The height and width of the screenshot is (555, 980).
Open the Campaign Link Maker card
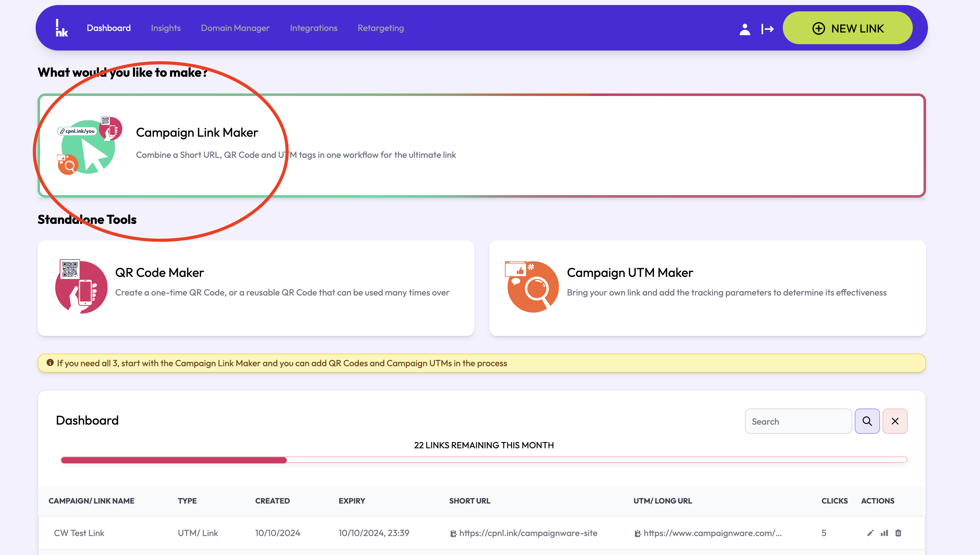click(481, 146)
